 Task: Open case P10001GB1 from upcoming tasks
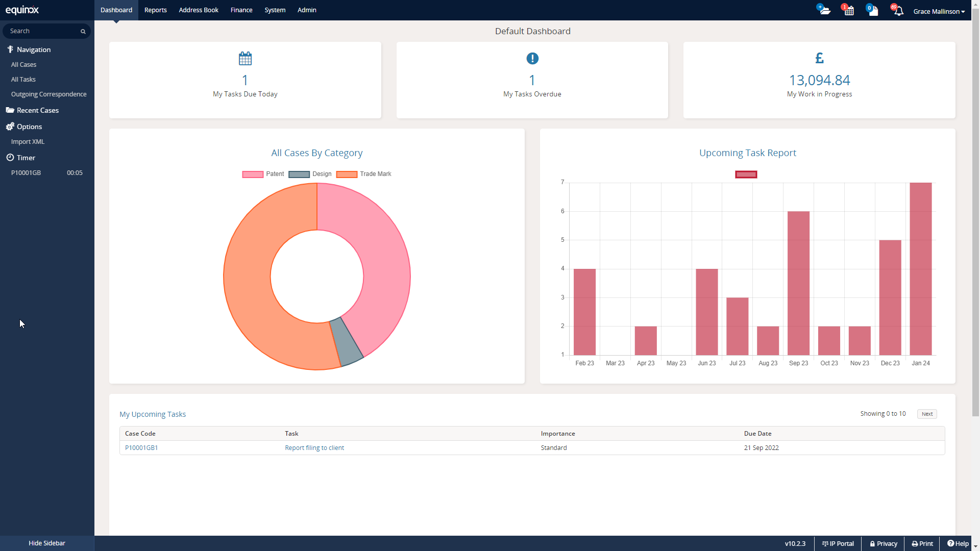[141, 447]
